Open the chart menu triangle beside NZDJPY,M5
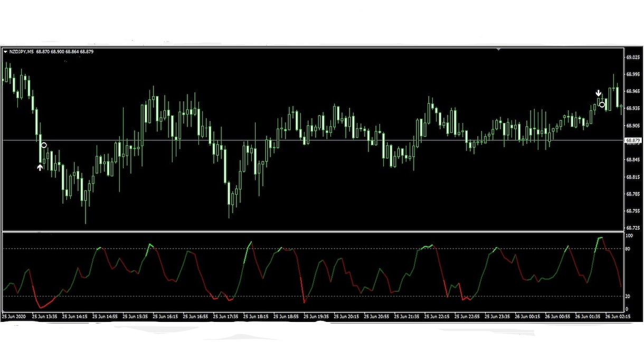Image resolution: width=644 pixels, height=362 pixels. pyautogui.click(x=5, y=52)
